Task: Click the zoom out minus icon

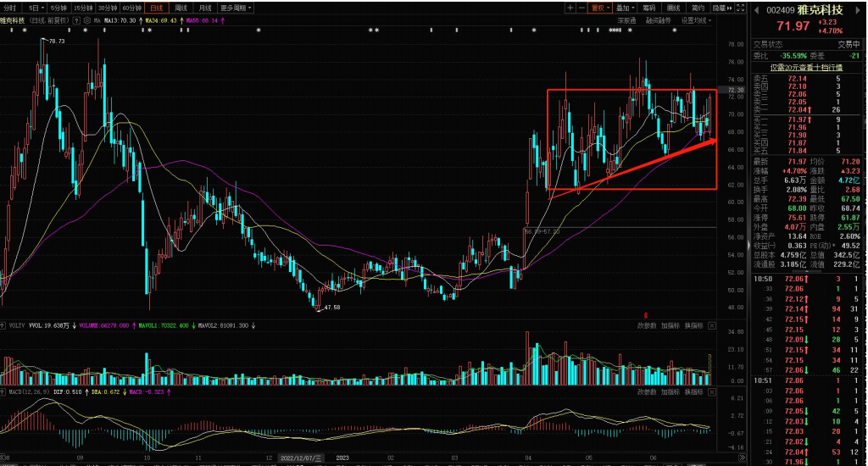Action: pyautogui.click(x=581, y=8)
